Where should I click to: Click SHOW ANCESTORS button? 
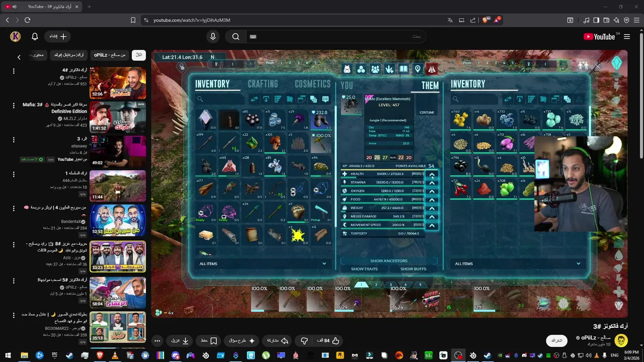click(389, 261)
